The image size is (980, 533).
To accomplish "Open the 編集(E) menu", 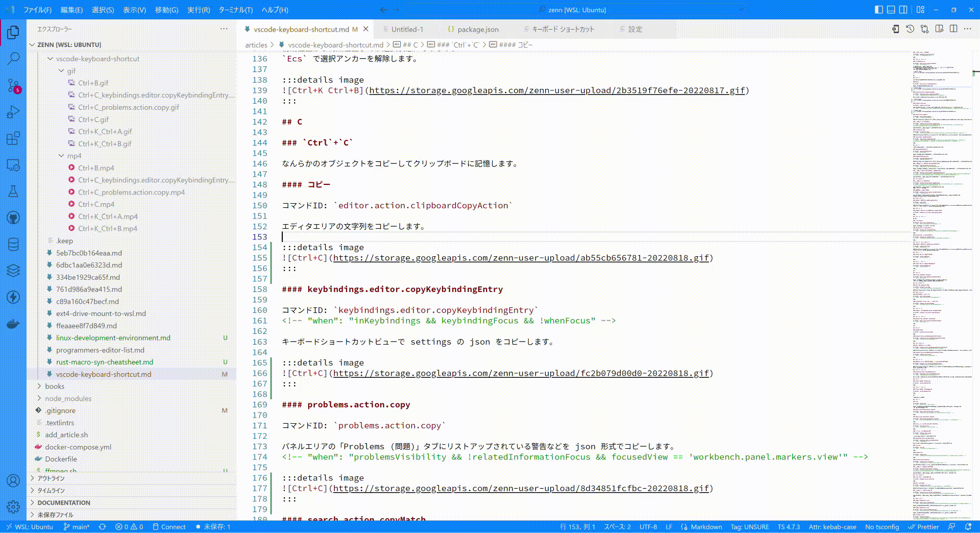I will point(71,10).
